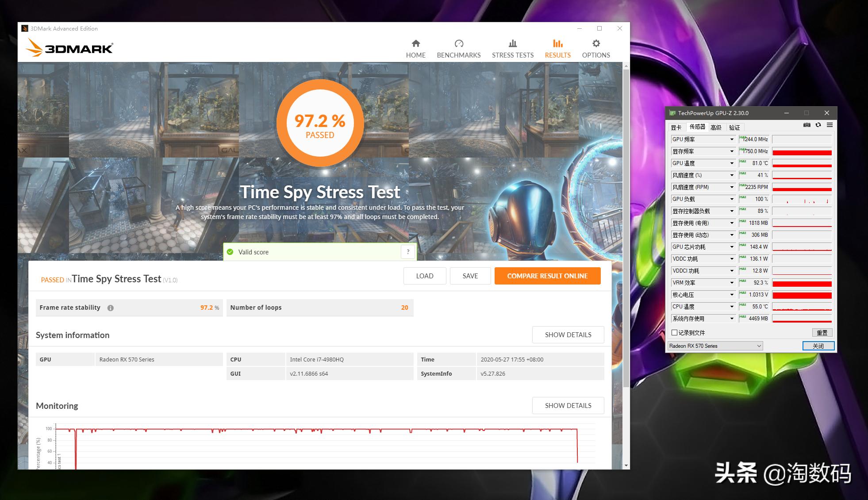Click frame rate stability info icon
The image size is (868, 500).
tap(111, 308)
